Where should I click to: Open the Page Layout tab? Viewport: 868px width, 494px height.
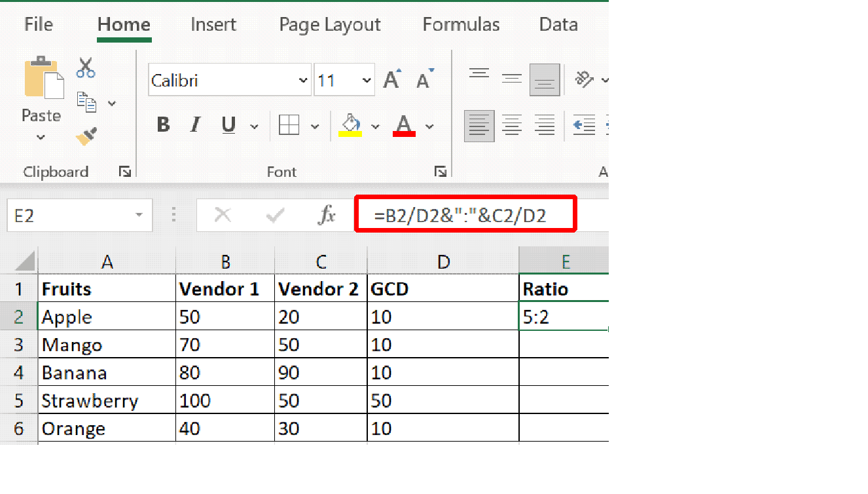329,24
